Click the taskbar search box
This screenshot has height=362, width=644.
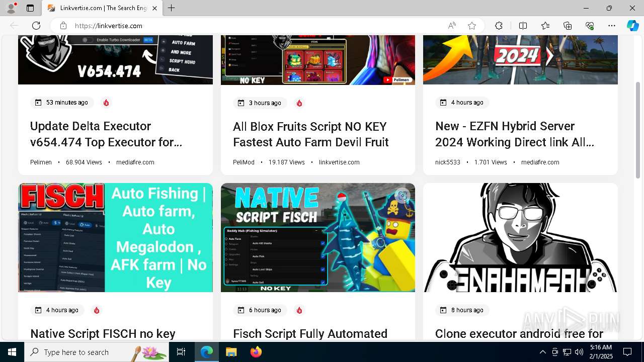(97, 352)
